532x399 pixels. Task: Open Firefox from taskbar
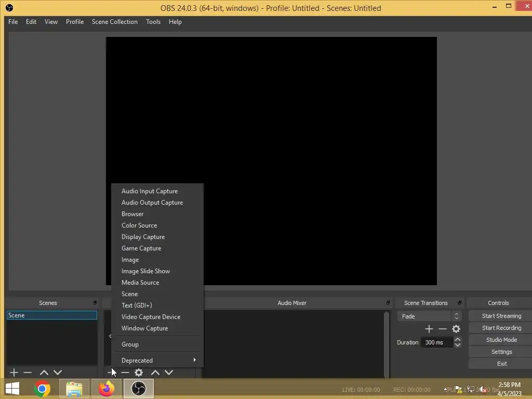coord(107,389)
